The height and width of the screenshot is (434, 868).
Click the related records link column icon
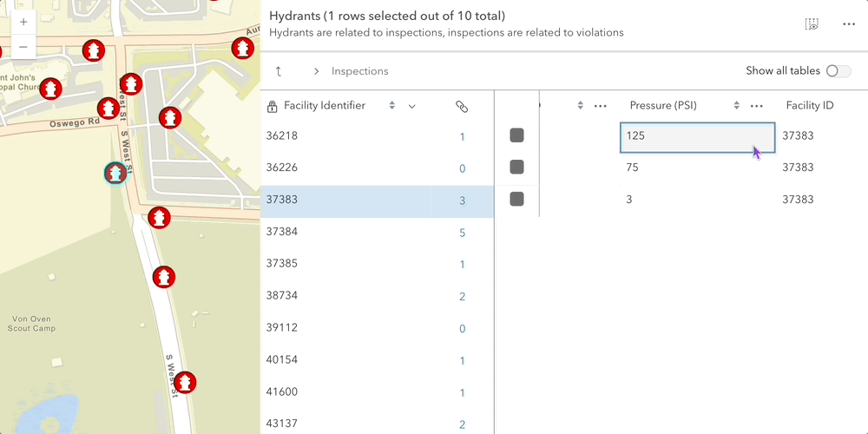click(462, 106)
